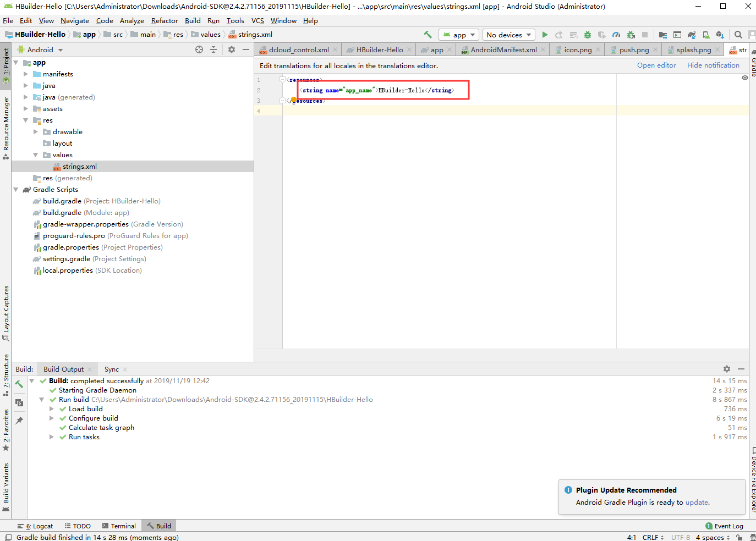Toggle the Resource Manager side tab
The height and width of the screenshot is (541, 756).
tap(6, 128)
